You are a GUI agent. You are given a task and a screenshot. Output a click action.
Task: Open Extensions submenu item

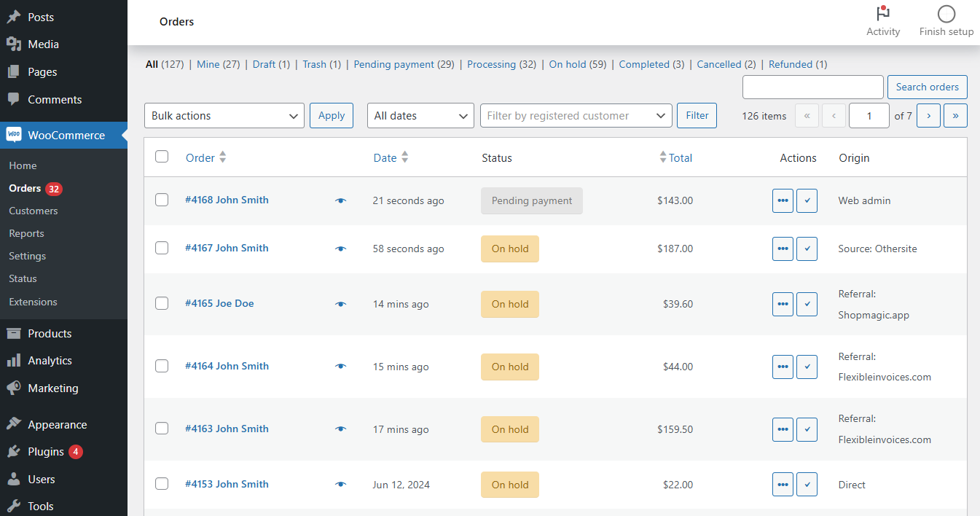click(33, 302)
